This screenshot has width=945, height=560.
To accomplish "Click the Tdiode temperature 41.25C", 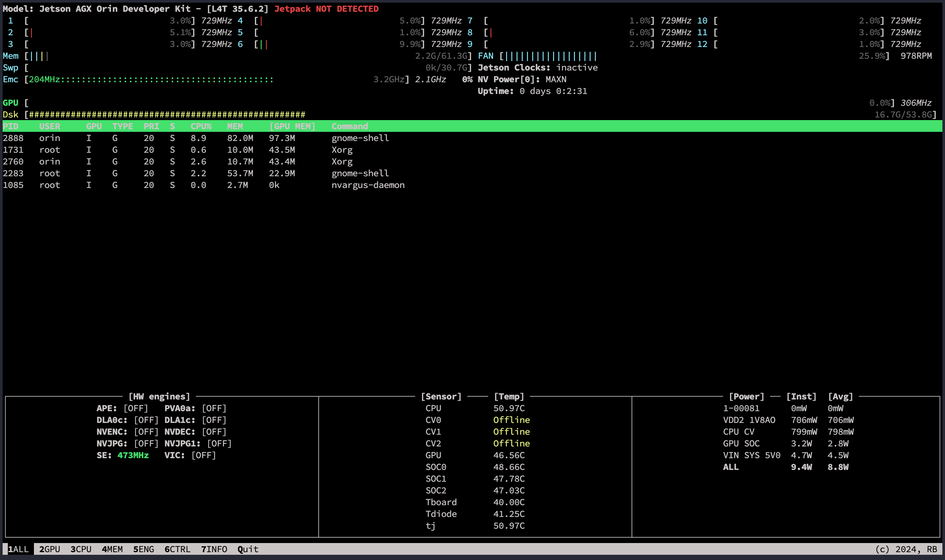I will (509, 514).
